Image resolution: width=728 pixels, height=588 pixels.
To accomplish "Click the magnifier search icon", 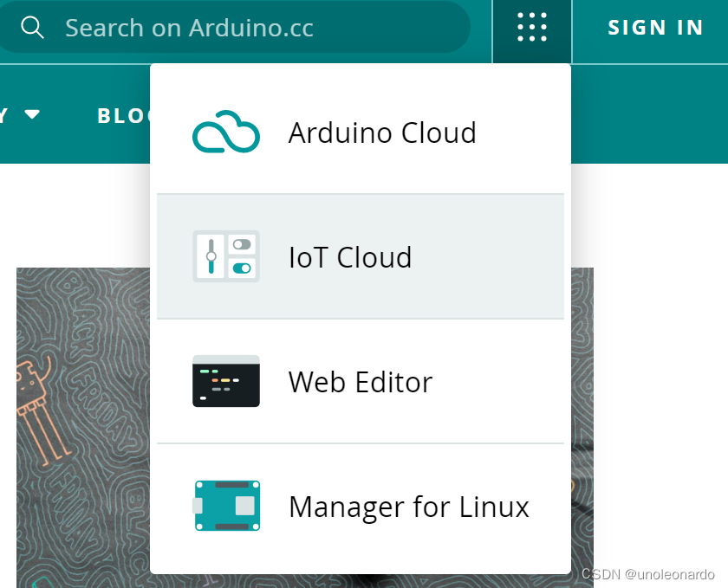I will pyautogui.click(x=33, y=28).
